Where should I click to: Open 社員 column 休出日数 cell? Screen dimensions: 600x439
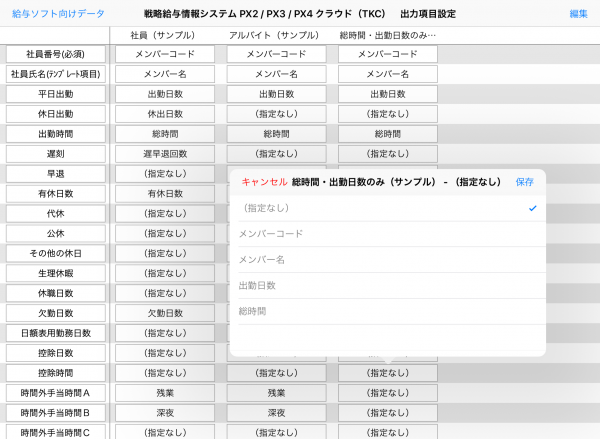[165, 114]
